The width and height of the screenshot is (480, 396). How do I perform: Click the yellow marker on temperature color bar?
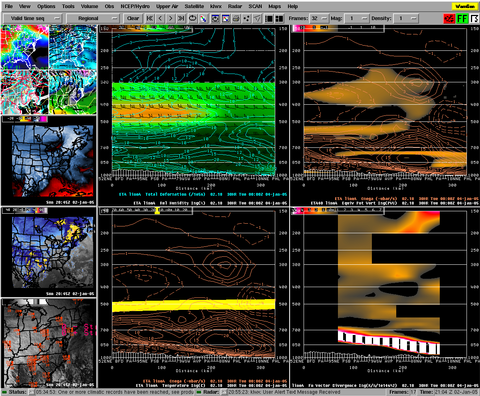click(157, 210)
